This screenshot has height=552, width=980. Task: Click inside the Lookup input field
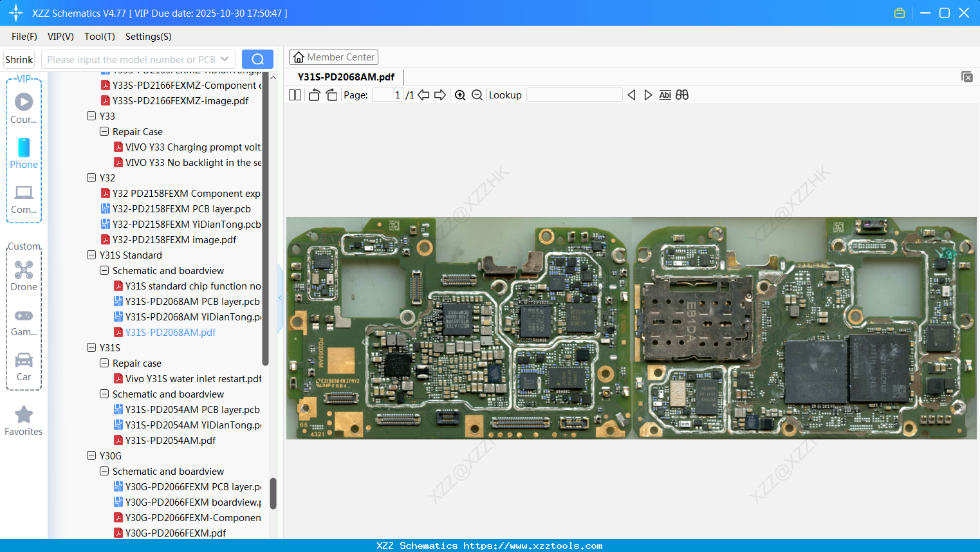click(573, 95)
